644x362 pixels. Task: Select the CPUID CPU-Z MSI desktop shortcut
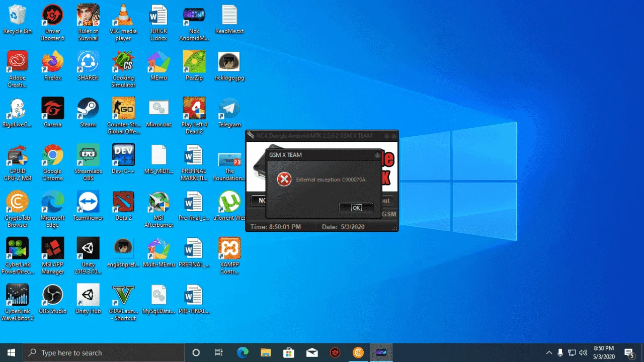tap(18, 163)
